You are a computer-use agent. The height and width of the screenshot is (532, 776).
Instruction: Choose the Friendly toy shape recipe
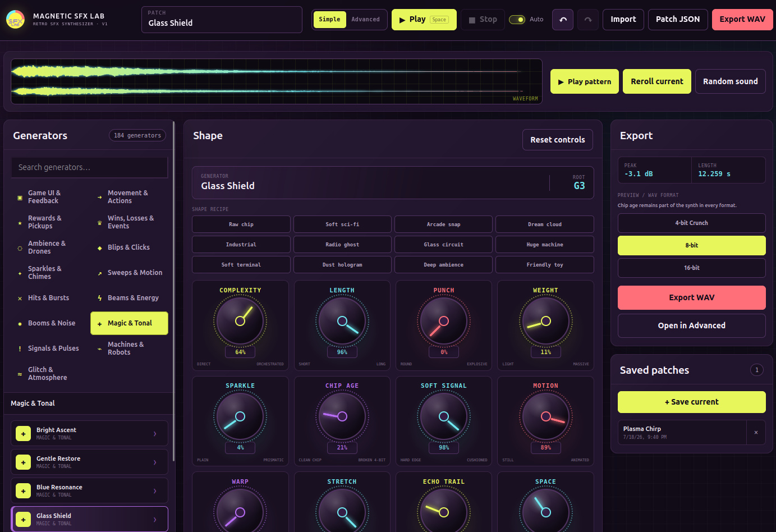[544, 264]
